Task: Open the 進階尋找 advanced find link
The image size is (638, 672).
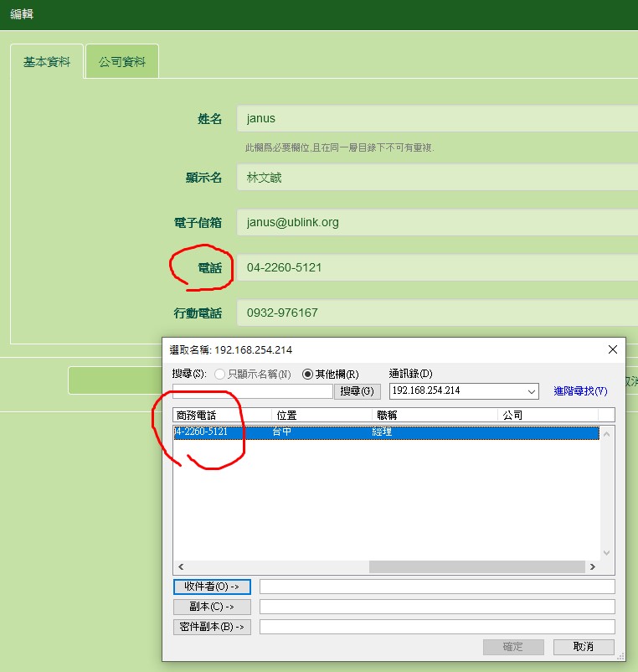Action: [580, 391]
